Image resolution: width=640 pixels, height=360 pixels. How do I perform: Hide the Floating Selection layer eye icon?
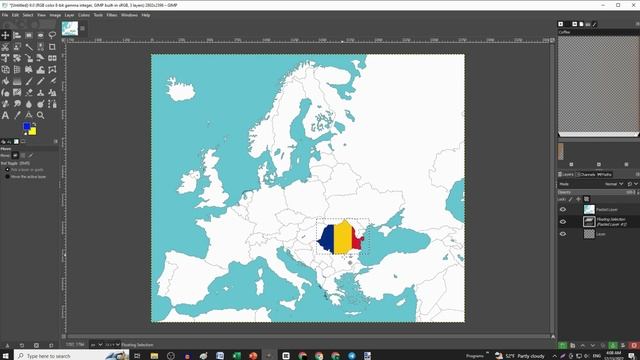[x=563, y=222]
